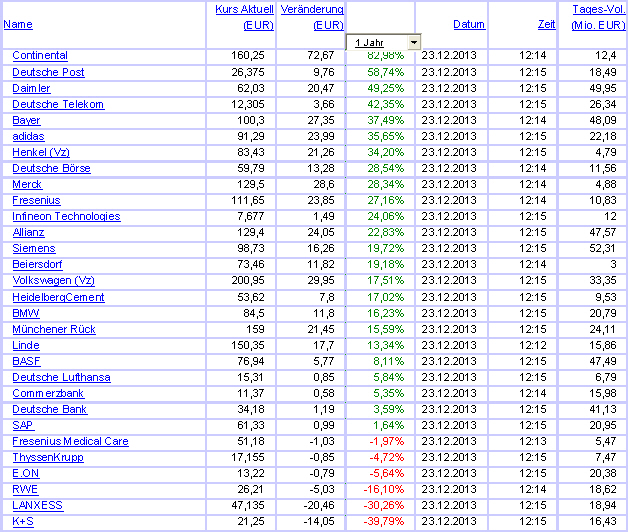Open the Bayer stock link
Viewport: 630px width, 532px height.
pos(26,121)
